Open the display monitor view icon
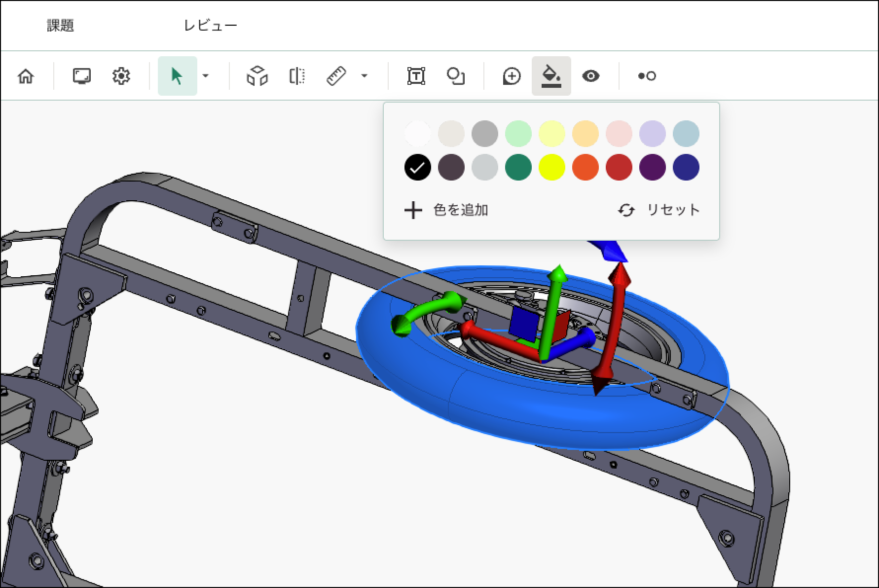Screen dimensions: 879x588 pos(81,76)
